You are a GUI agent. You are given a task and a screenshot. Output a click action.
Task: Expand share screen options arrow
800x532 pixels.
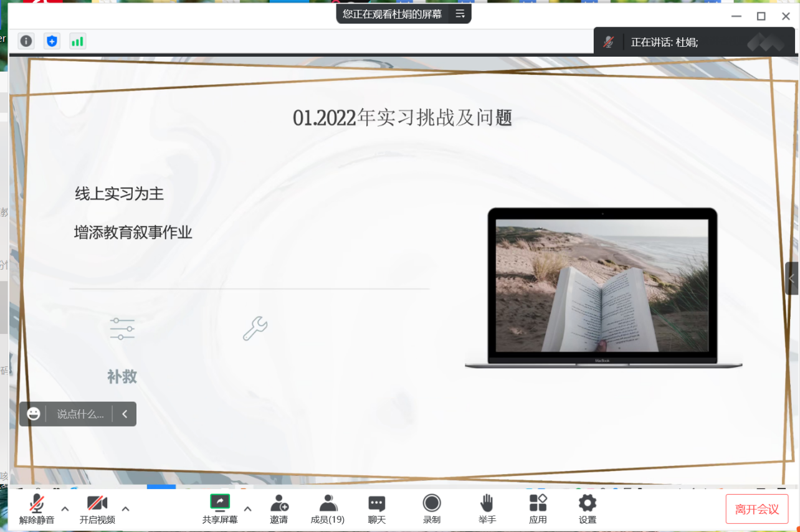247,508
